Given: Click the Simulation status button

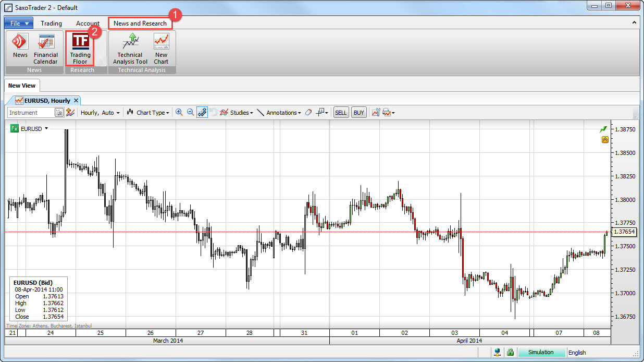Looking at the screenshot, I should [x=541, y=352].
